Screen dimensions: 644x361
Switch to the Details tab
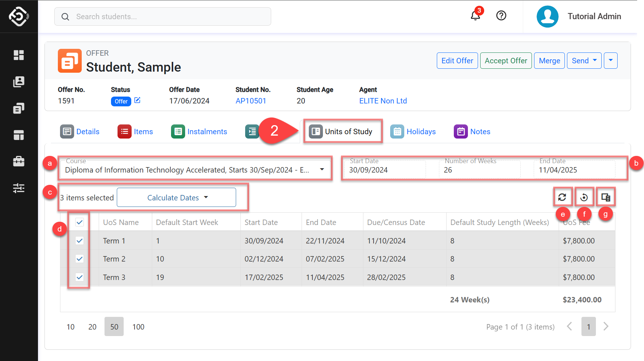pos(80,132)
